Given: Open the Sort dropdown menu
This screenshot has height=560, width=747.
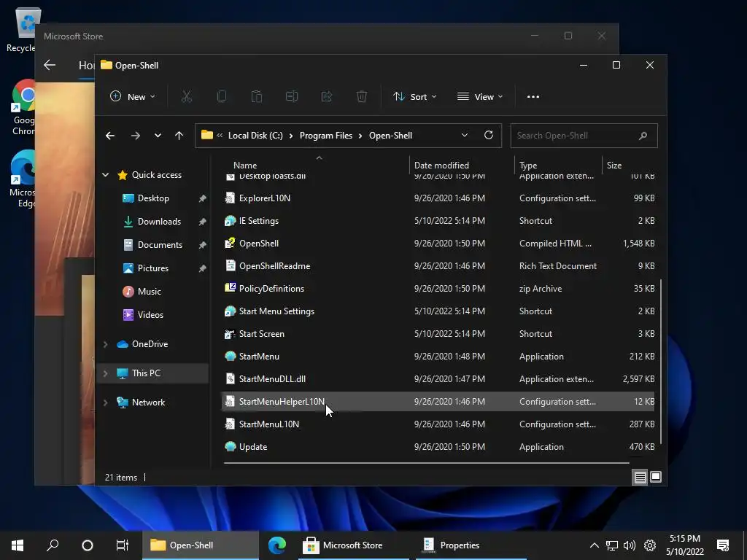Looking at the screenshot, I should (x=414, y=97).
